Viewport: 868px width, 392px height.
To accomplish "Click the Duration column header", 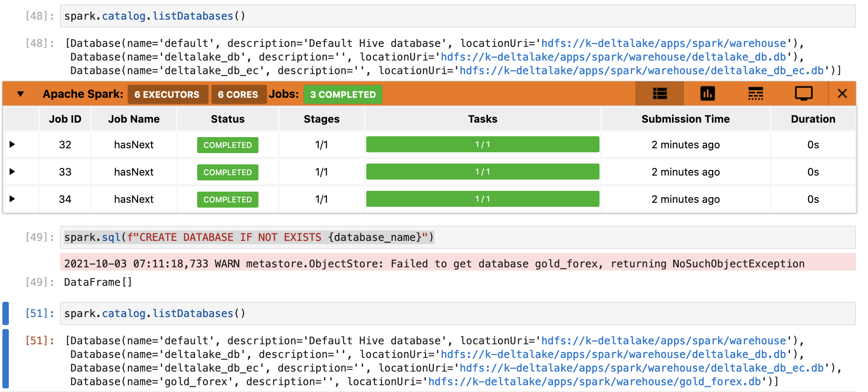I will 813,119.
